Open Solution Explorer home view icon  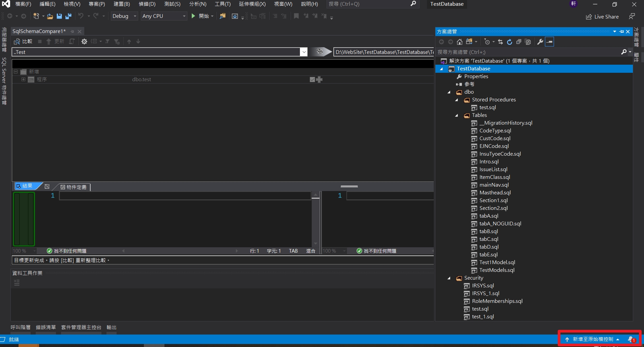(460, 42)
